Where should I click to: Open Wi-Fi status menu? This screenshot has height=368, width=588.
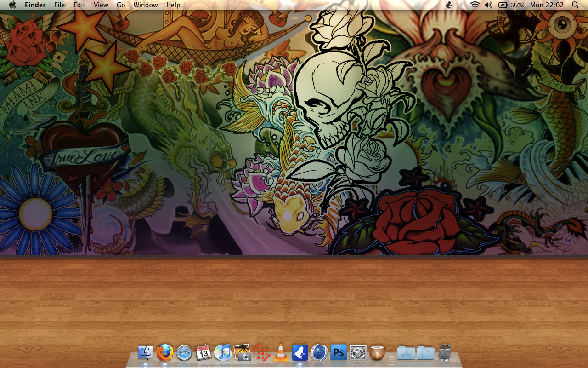coord(475,5)
